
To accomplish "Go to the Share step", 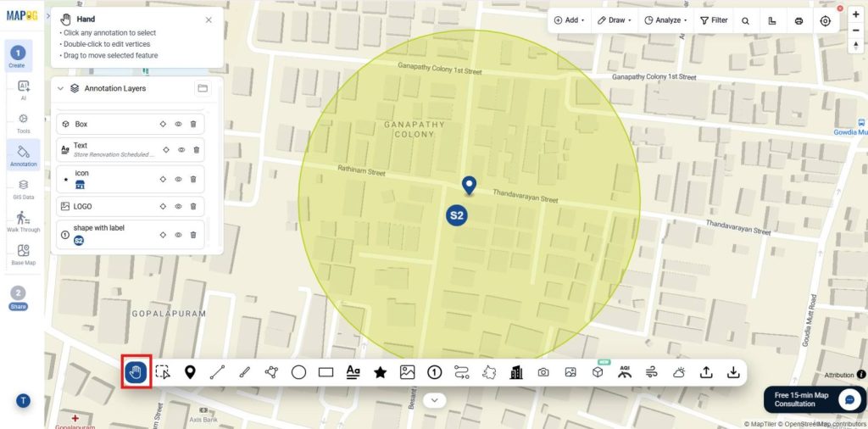I will click(18, 298).
